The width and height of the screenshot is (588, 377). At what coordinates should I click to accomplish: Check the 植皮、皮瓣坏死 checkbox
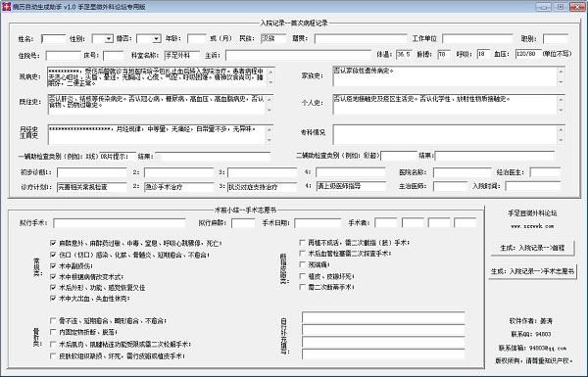[302, 276]
